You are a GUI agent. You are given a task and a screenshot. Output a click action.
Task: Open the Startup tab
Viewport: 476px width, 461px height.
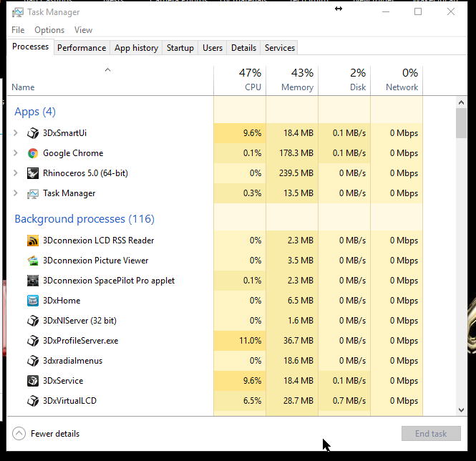click(180, 48)
